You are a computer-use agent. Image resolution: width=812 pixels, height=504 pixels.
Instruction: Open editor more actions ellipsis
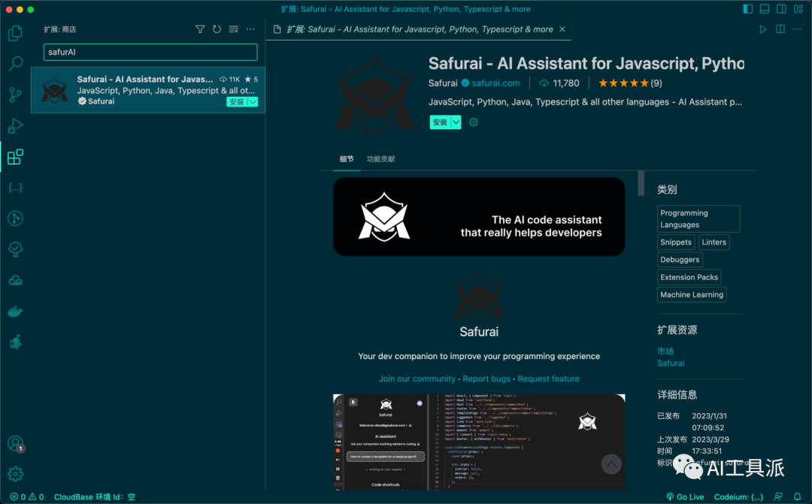pyautogui.click(x=797, y=29)
